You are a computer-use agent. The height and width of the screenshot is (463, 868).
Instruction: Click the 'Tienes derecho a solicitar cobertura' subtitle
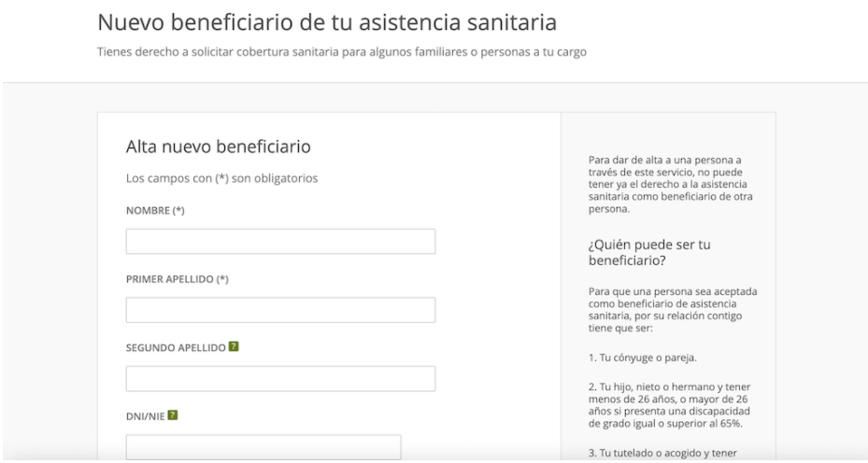point(342,52)
